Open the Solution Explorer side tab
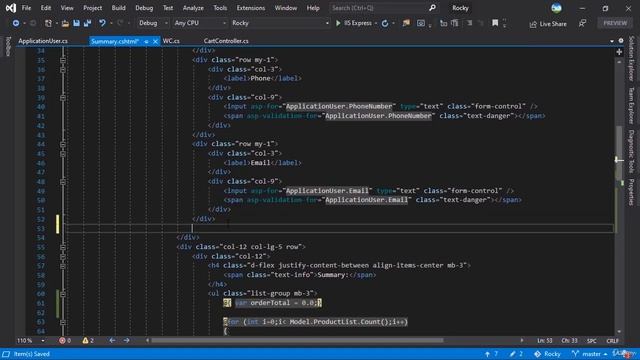 click(631, 58)
